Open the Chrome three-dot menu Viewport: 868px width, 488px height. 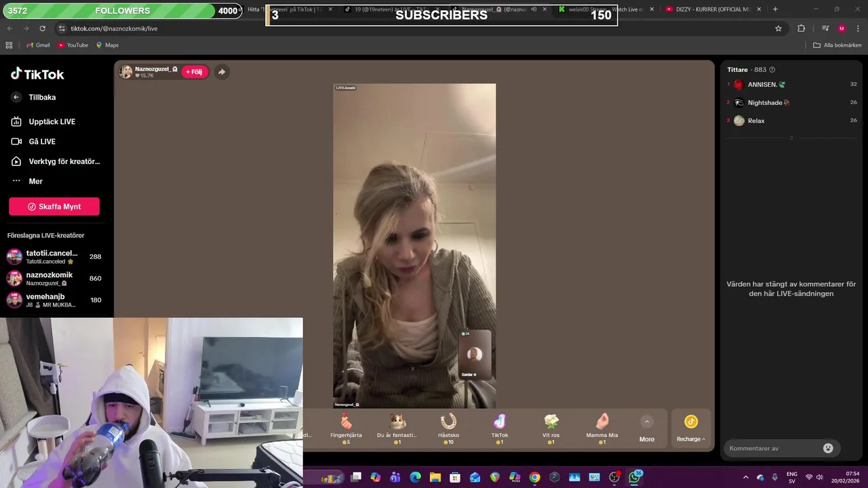(859, 28)
